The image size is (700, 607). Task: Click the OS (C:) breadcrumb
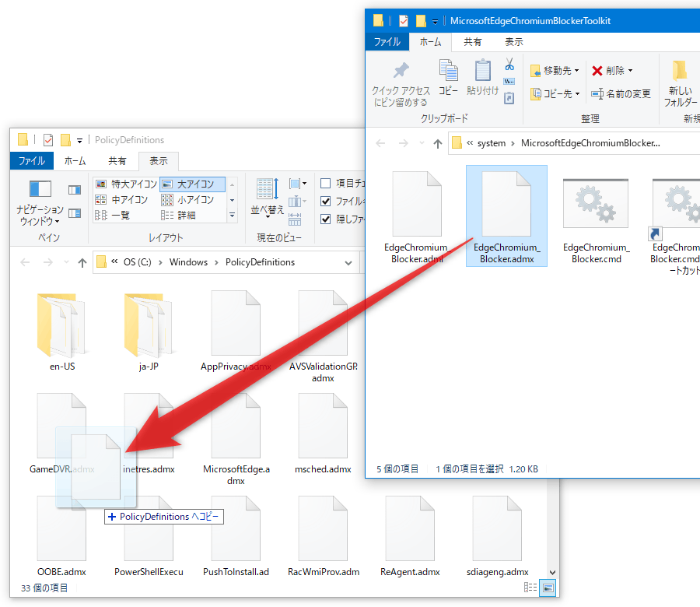[138, 262]
